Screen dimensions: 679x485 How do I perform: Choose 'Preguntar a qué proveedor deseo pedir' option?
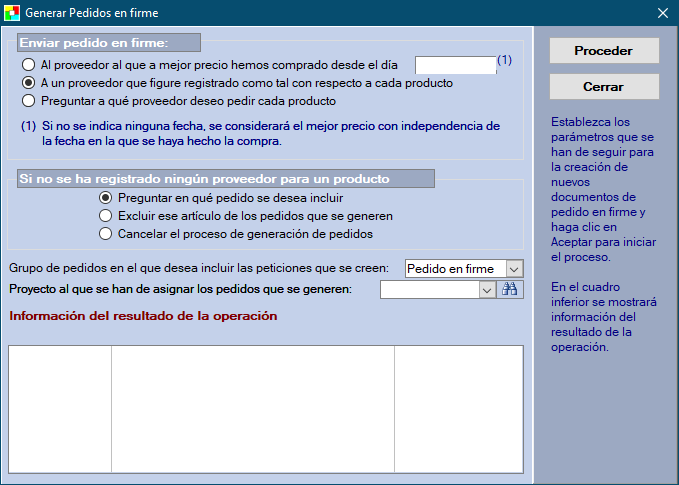pos(28,101)
